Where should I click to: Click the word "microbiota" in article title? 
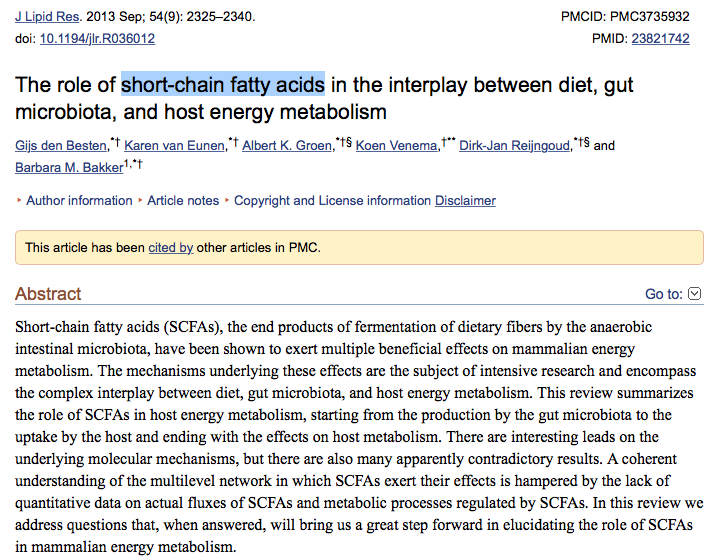click(62, 110)
